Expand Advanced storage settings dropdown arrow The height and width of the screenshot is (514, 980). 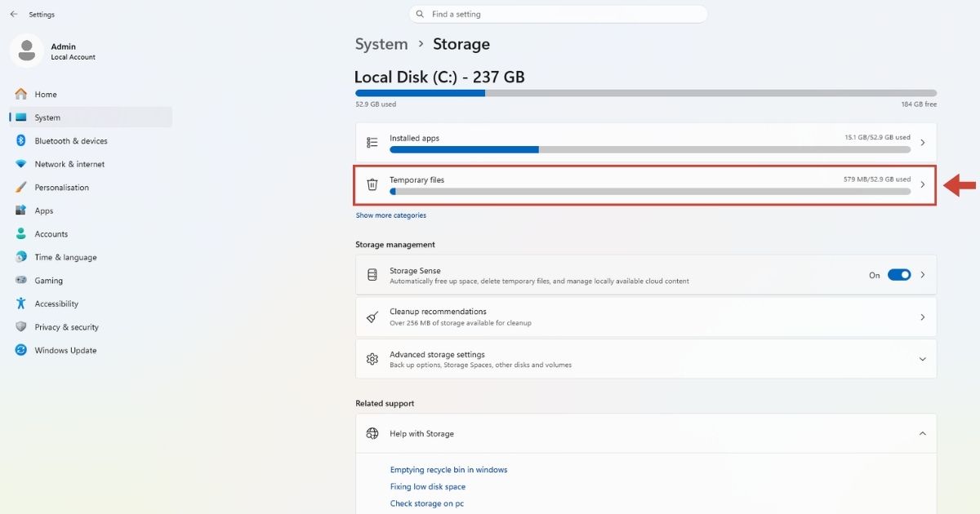coord(923,359)
